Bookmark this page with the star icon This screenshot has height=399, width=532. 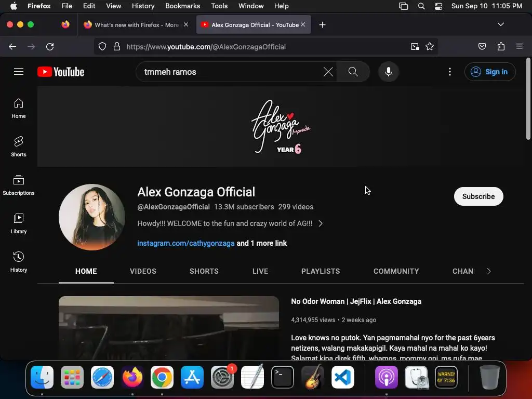[430, 46]
